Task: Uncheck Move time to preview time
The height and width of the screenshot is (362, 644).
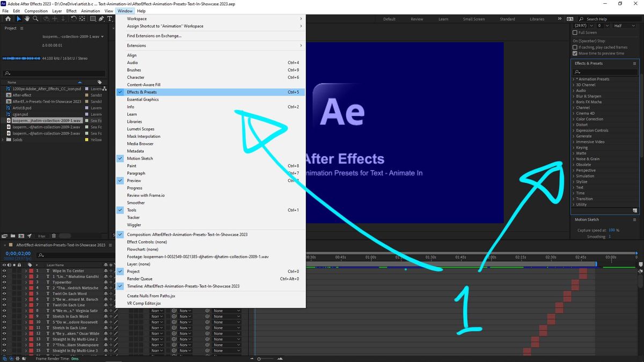Action: click(x=575, y=53)
